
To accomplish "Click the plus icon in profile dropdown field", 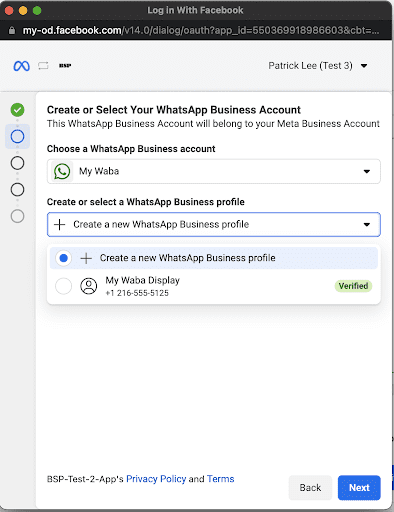I will click(x=59, y=224).
